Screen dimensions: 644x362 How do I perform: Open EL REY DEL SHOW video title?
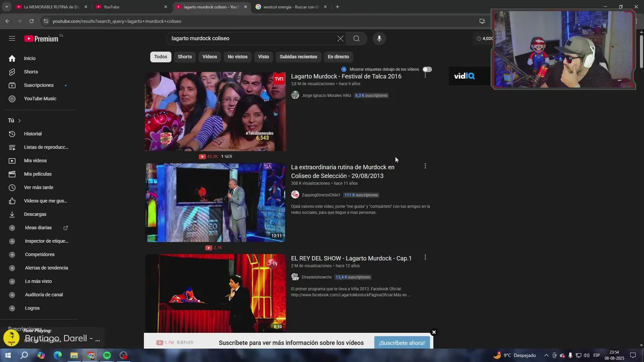tap(351, 258)
